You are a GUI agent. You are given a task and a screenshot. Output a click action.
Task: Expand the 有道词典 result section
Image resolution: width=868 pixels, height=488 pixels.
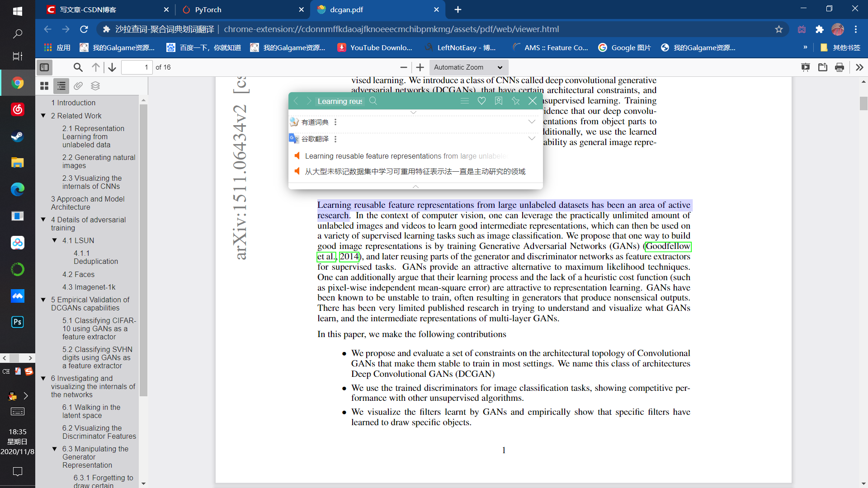[x=532, y=122]
